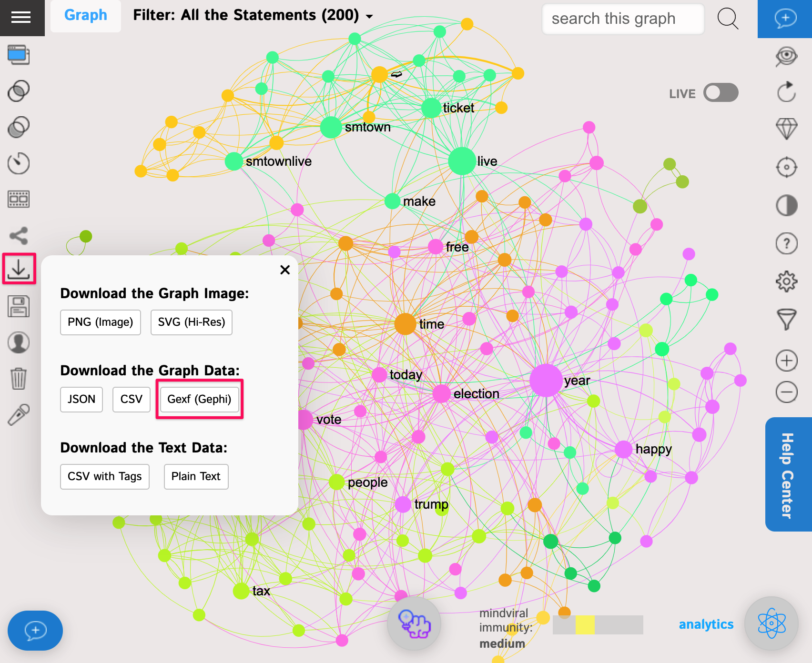Click the upper overlapping circles icon
This screenshot has height=663, width=812.
coord(19,90)
